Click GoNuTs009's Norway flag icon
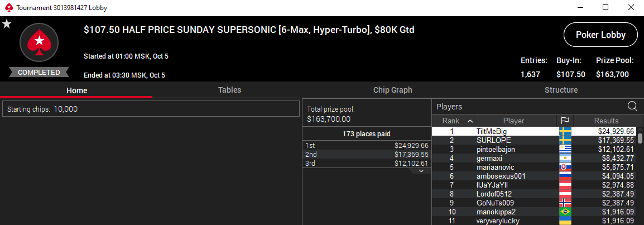 565,203
